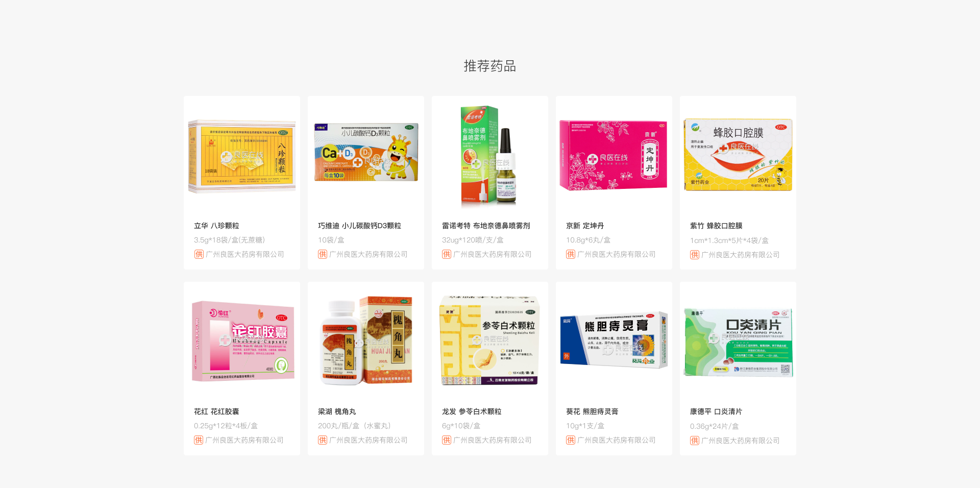This screenshot has width=980, height=488.
Task: Click supplier icon under 立华 八珍颗粒
Action: (199, 254)
